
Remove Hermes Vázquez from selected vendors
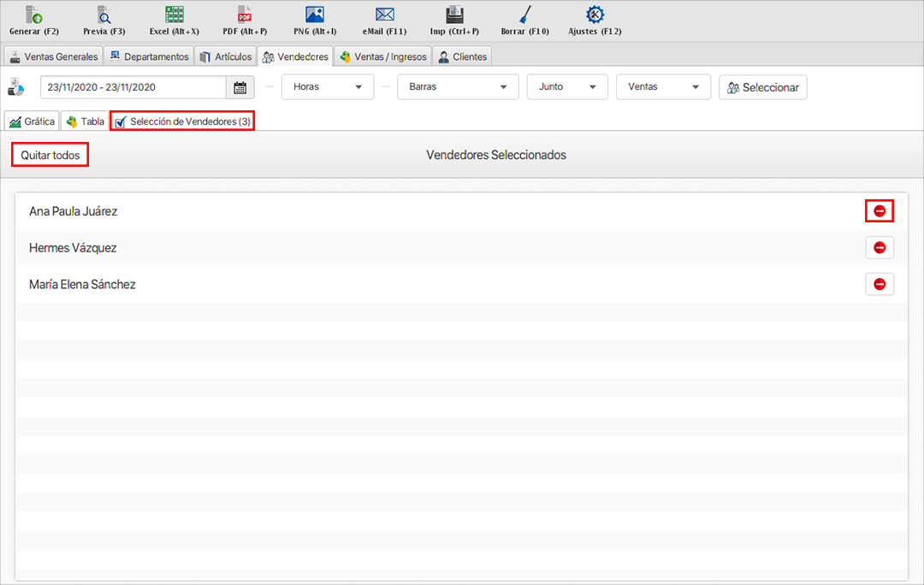[880, 248]
